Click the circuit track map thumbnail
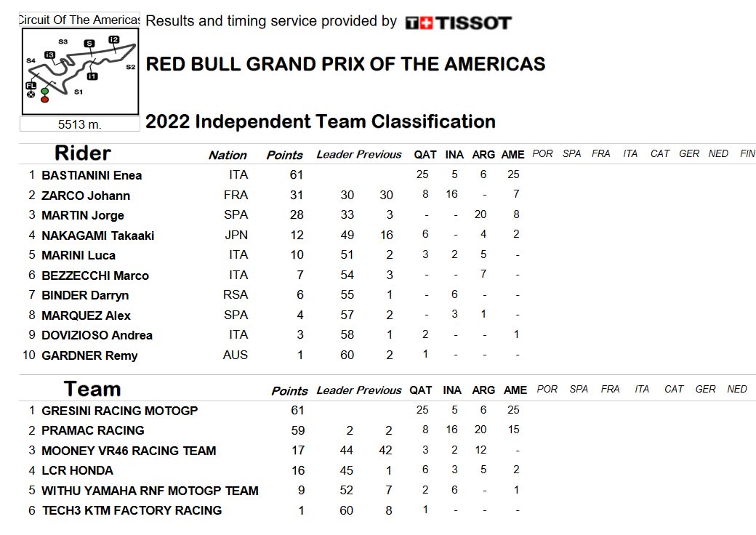This screenshot has width=756, height=535. [x=80, y=71]
